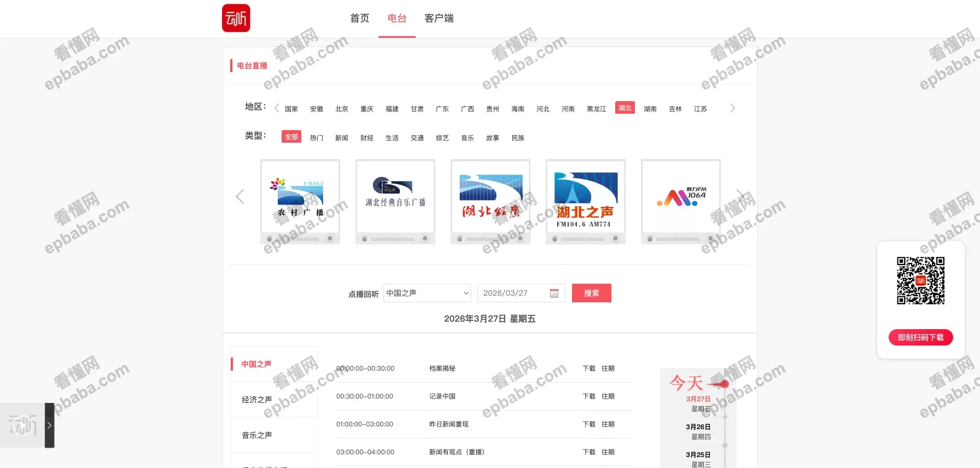980x468 pixels.
Task: Click the red 云听 logo in the header
Action: pyautogui.click(x=236, y=18)
